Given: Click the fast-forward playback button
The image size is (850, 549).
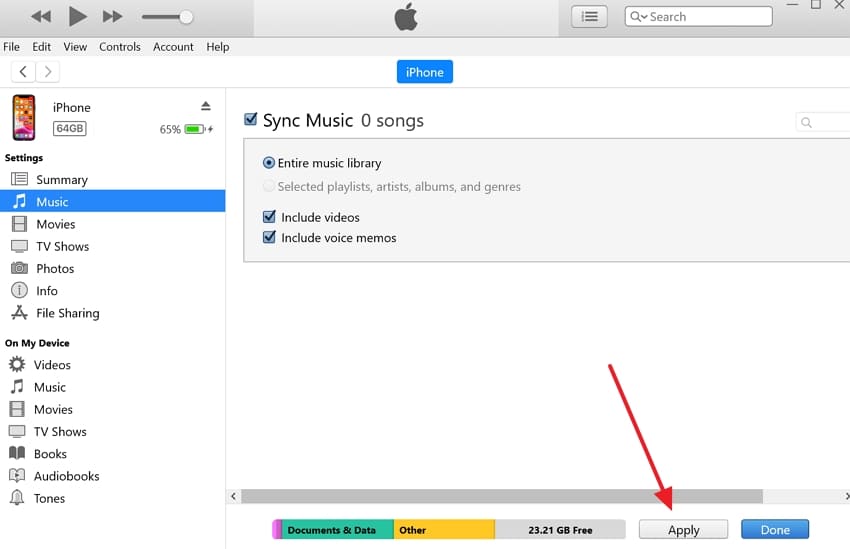Looking at the screenshot, I should click(112, 17).
